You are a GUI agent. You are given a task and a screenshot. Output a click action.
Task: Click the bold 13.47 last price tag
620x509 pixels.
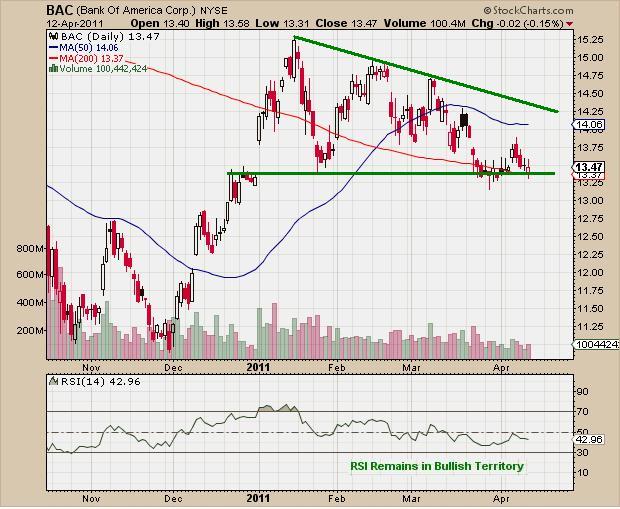coord(589,167)
